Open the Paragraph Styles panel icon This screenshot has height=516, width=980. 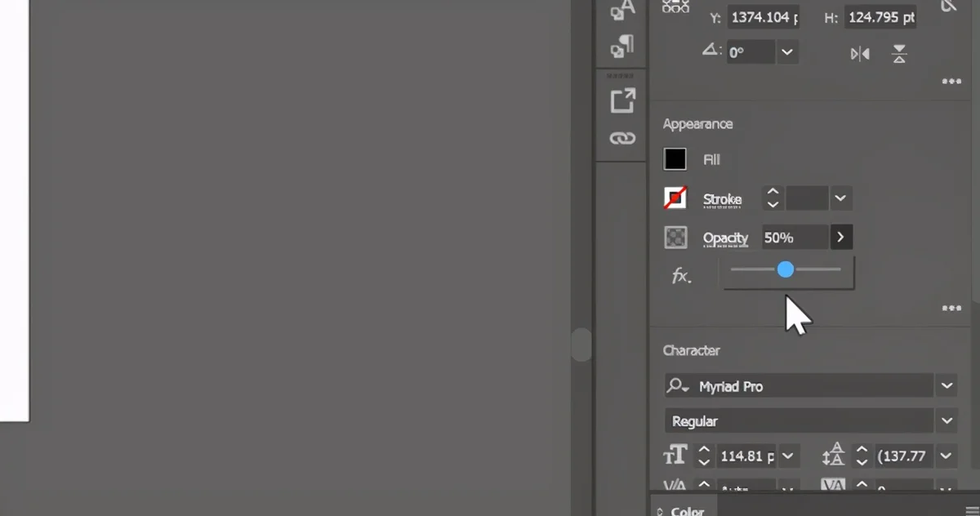(x=622, y=47)
